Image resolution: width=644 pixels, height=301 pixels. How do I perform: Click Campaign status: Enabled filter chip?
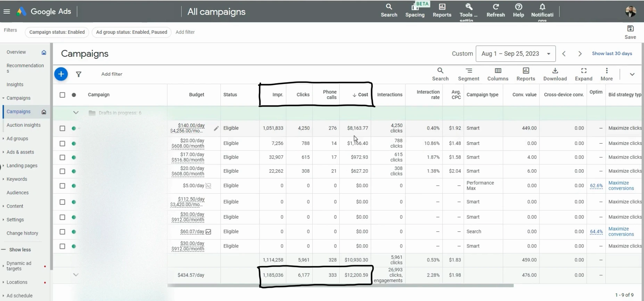(x=57, y=32)
